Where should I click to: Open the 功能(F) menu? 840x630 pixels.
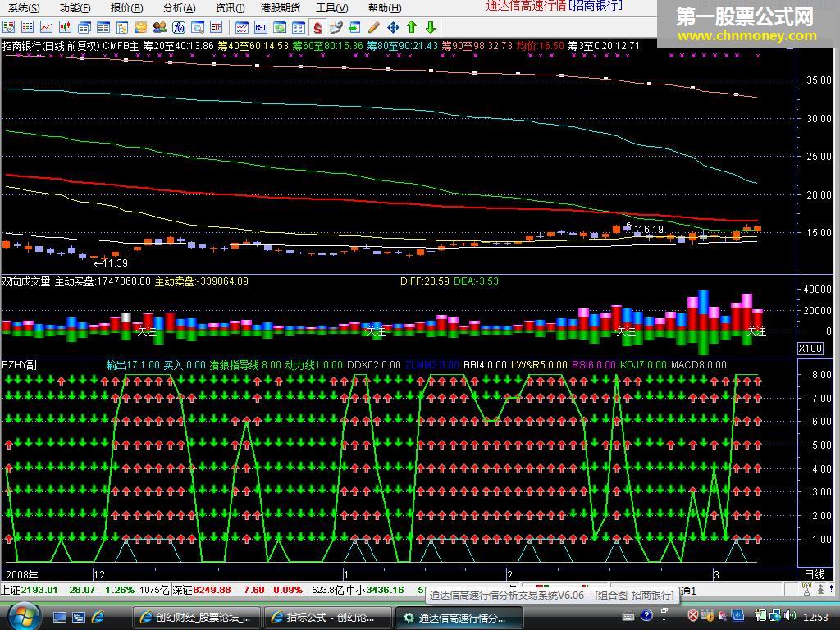tap(75, 8)
